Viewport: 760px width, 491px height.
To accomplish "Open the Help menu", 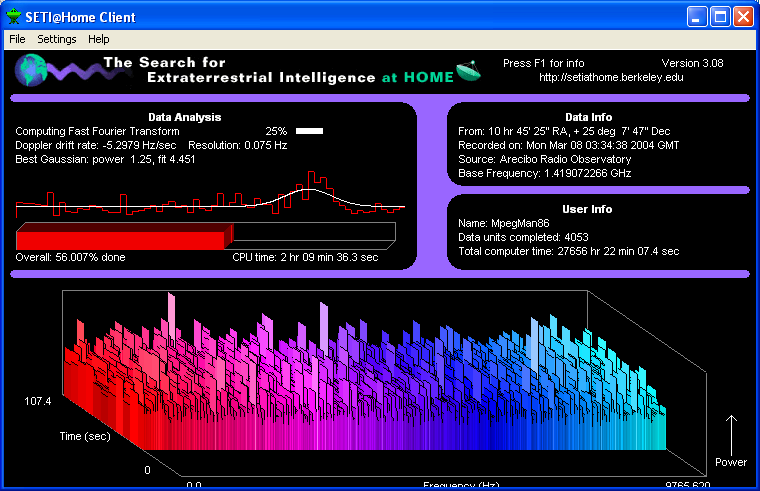I will [x=99, y=39].
